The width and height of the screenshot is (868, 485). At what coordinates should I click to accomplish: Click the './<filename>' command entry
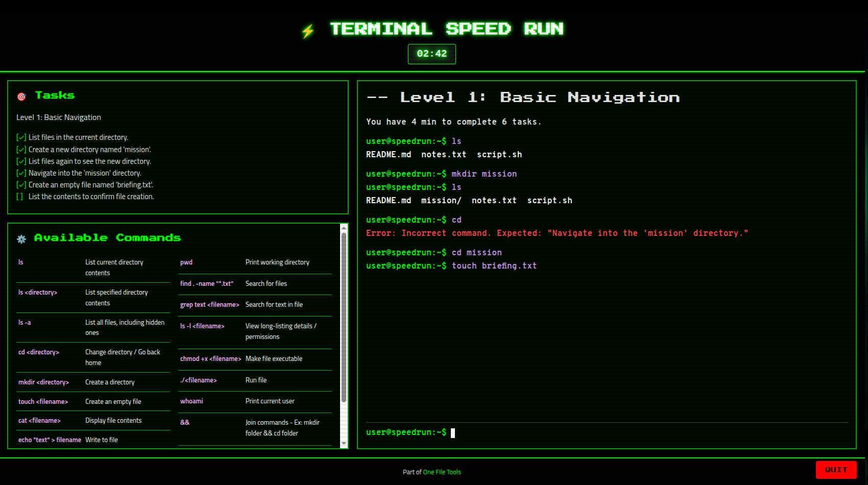(199, 380)
